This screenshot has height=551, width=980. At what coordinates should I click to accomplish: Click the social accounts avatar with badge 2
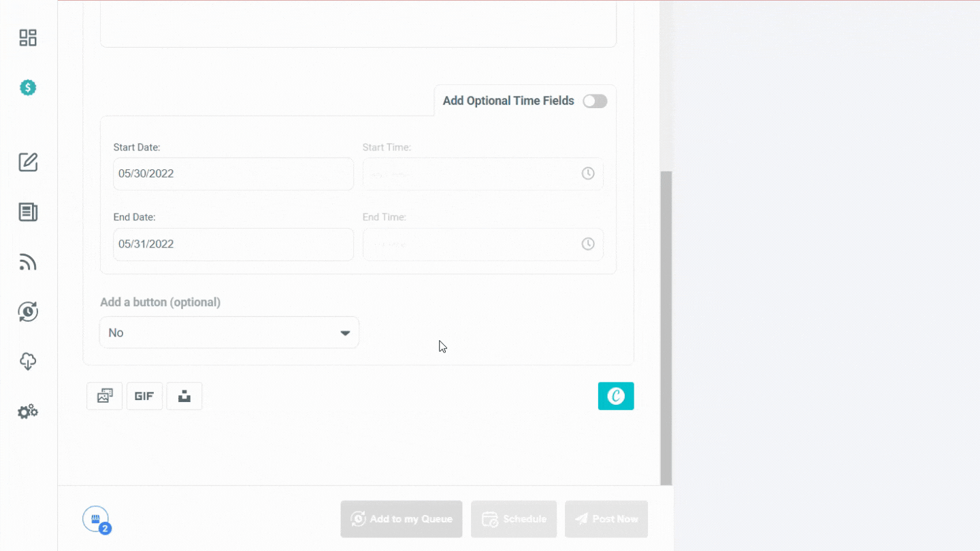tap(95, 518)
